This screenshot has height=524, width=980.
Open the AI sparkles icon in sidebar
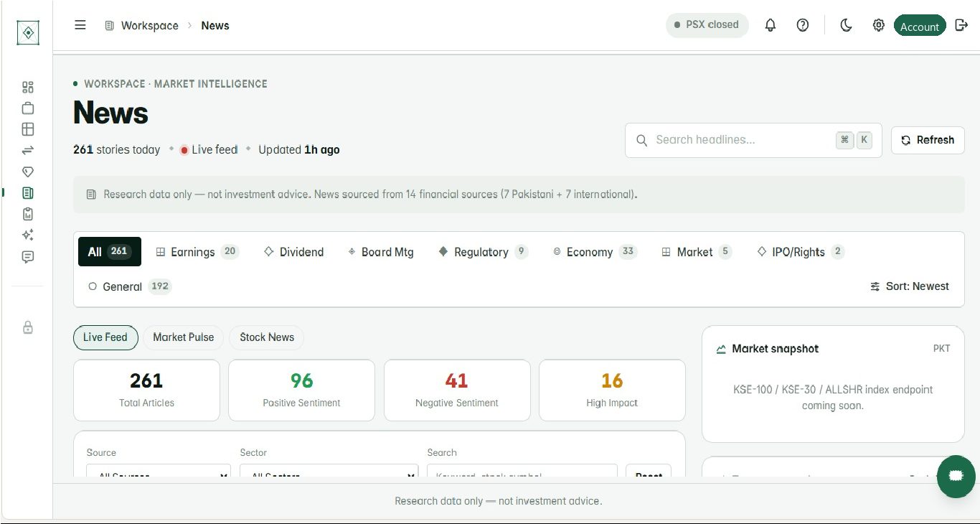point(28,235)
